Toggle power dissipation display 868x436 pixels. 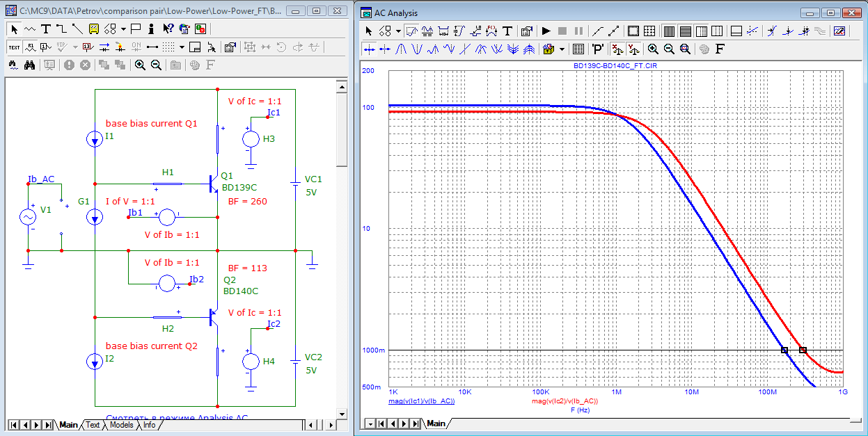120,47
